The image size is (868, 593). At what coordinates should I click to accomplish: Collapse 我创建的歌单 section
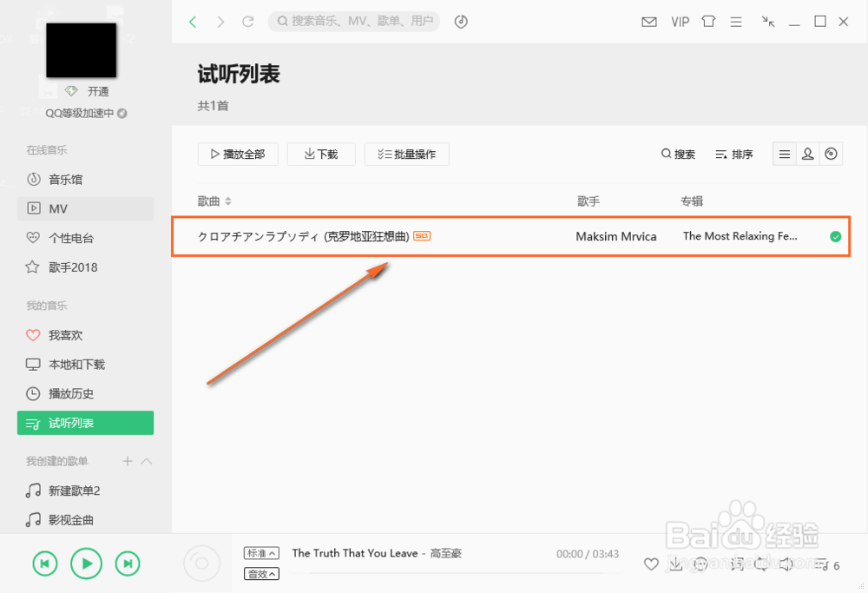click(x=147, y=461)
